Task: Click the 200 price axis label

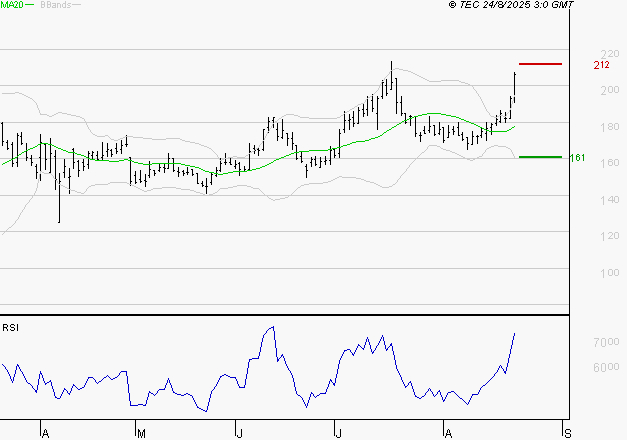Action: [x=581, y=91]
